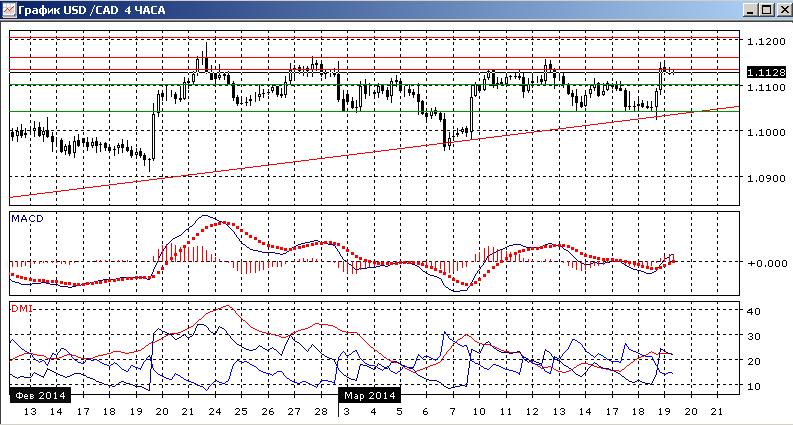This screenshot has width=793, height=425.
Task: Click date 24 on the time axis
Action: [x=214, y=411]
